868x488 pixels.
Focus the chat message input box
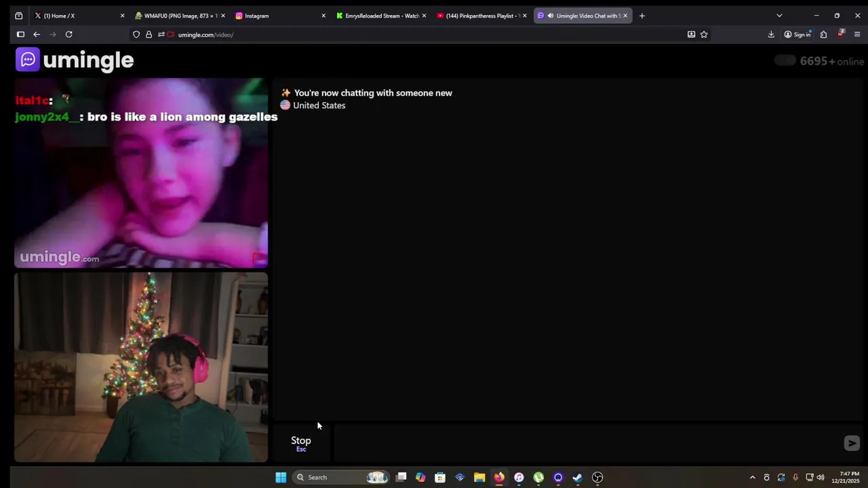point(586,443)
